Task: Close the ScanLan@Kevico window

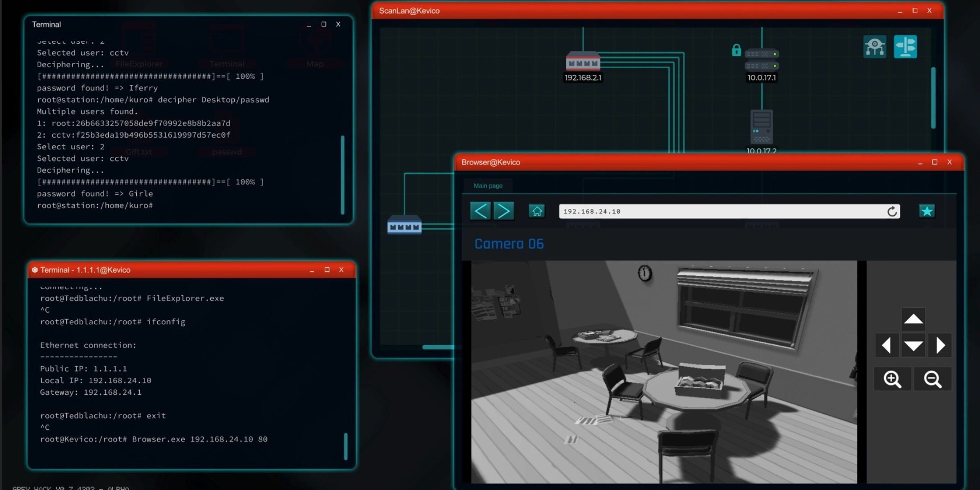Action: [930, 11]
